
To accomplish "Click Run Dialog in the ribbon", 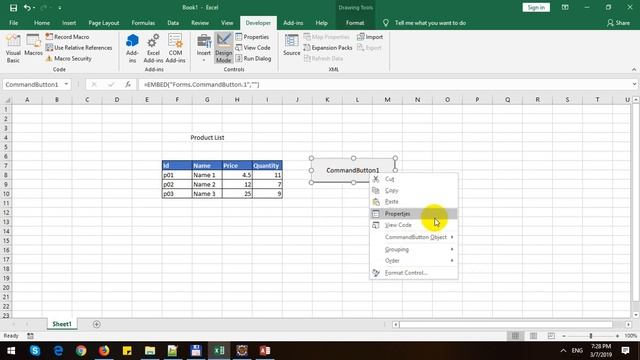I will pyautogui.click(x=253, y=58).
